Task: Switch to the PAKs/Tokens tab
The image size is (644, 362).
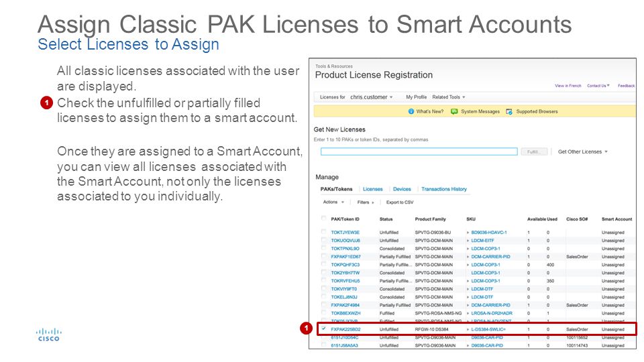Action: click(336, 189)
